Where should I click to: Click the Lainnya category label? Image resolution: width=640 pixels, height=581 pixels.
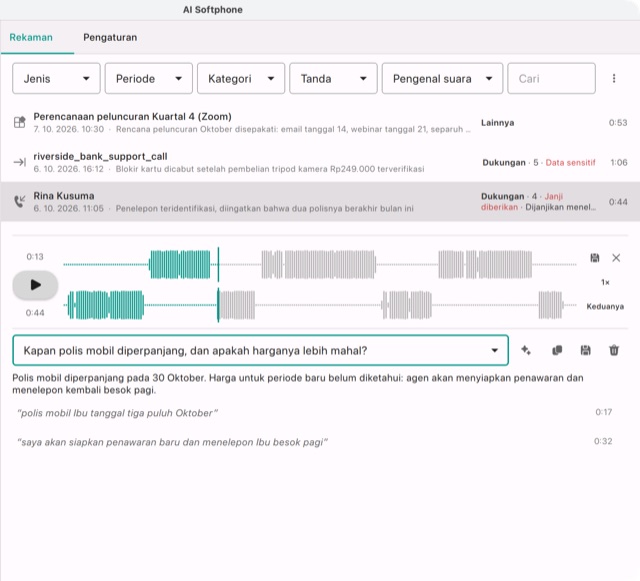497,122
